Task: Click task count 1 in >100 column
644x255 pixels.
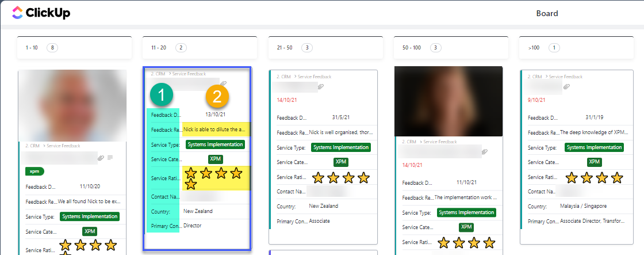Action: [554, 48]
